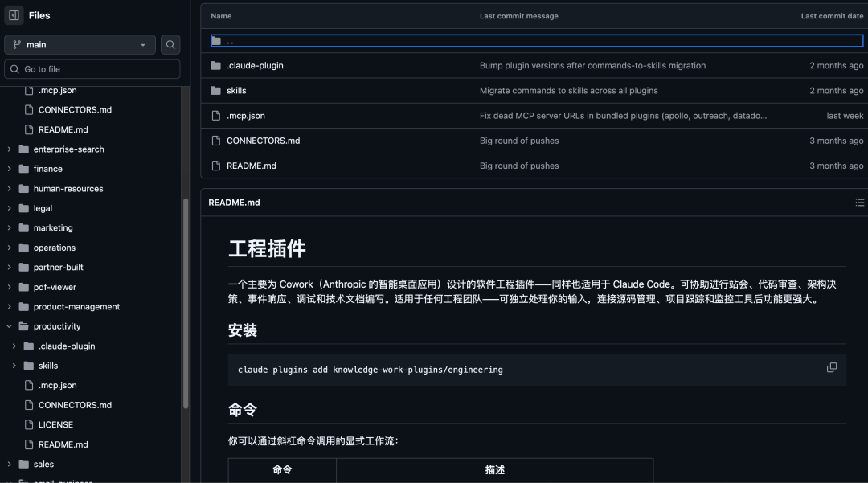The width and height of the screenshot is (868, 483).
Task: Click the CONNECTORS.md file icon in table
Action: coord(216,141)
